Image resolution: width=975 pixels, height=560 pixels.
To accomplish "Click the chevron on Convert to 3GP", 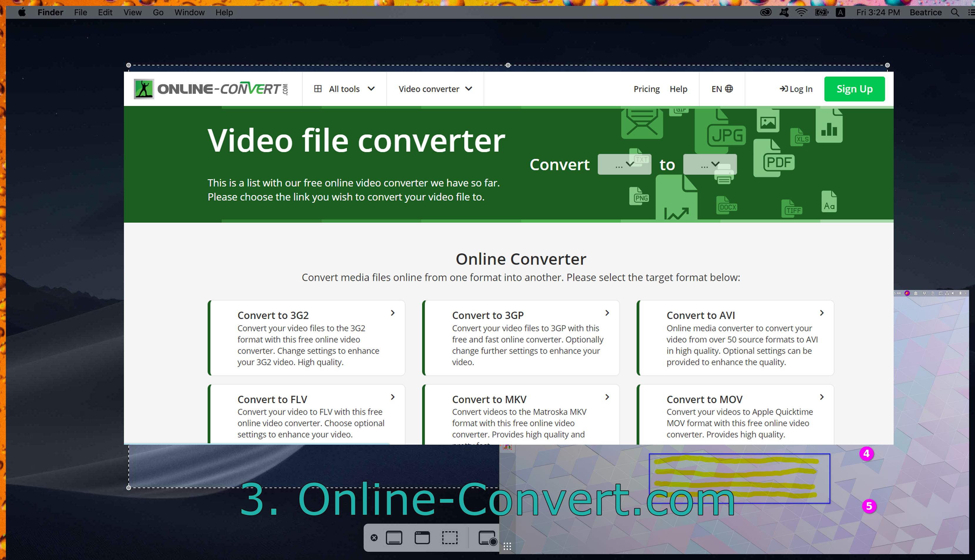I will pos(607,313).
